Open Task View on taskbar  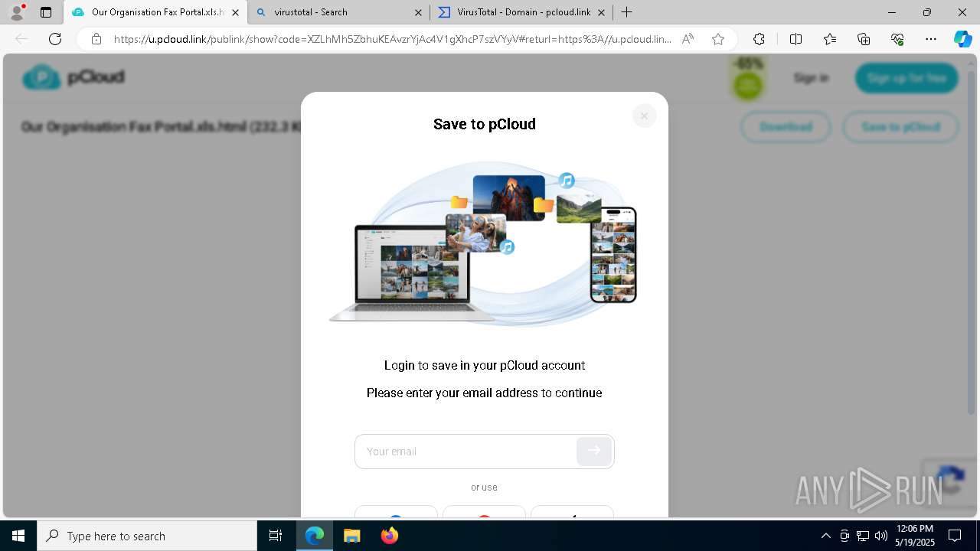click(276, 536)
